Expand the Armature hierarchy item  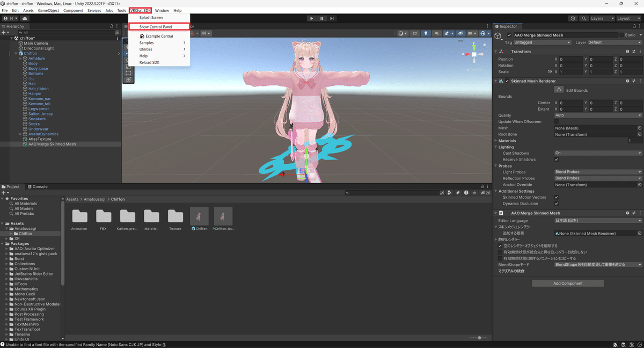[x=20, y=59]
